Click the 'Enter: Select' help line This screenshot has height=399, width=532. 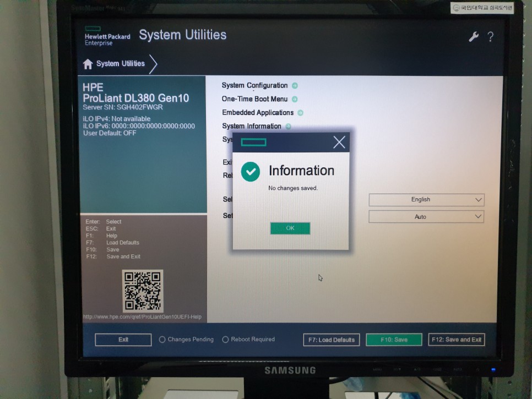(x=104, y=222)
